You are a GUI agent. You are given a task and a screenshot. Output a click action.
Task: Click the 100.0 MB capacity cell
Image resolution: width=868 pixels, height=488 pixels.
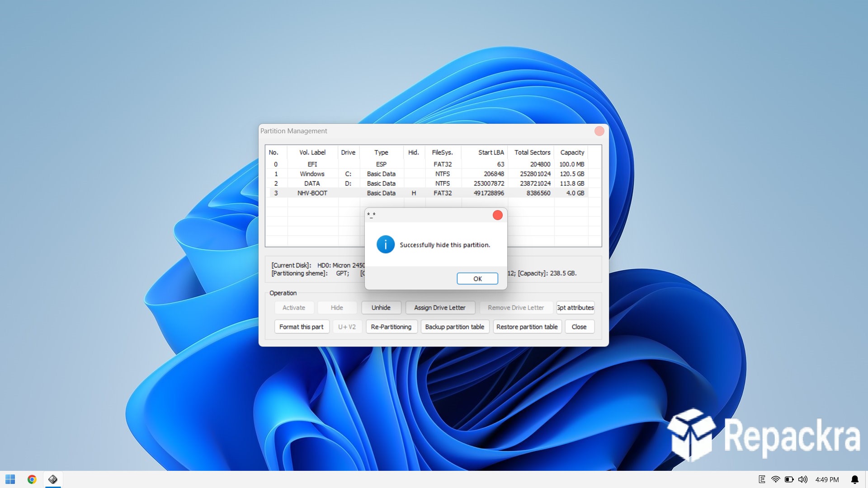572,164
